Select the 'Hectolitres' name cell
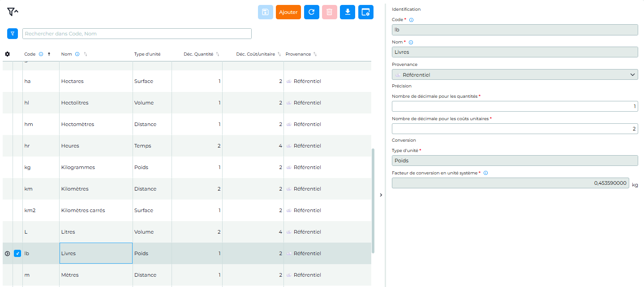Image resolution: width=644 pixels, height=287 pixels. coord(96,103)
